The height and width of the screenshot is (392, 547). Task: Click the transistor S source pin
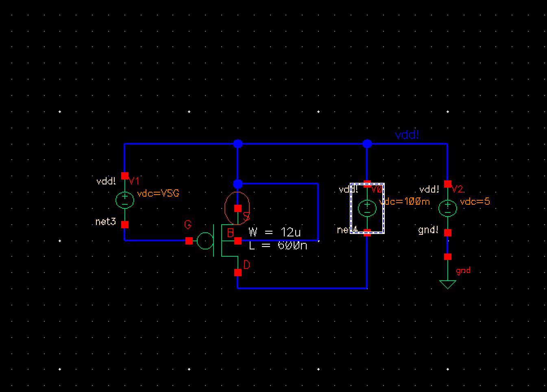click(238, 208)
